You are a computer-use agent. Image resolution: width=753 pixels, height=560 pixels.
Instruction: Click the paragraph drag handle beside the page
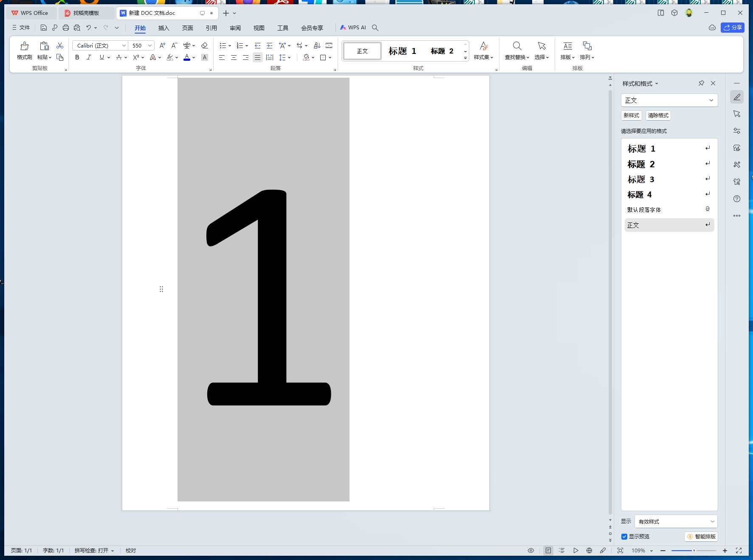pyautogui.click(x=161, y=289)
